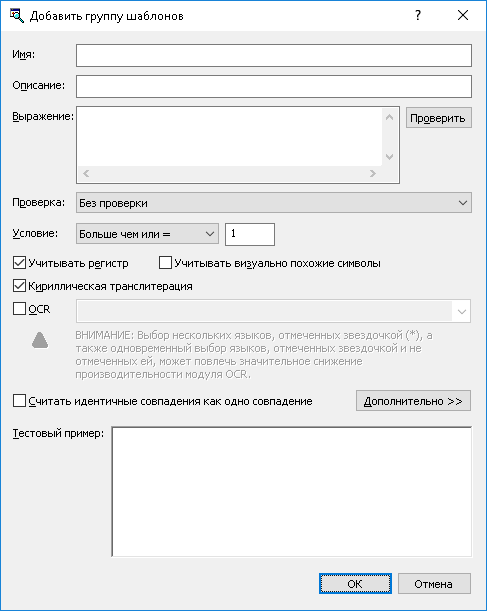The image size is (487, 611).
Task: Click the expression box scroll down arrow
Action: point(389,157)
